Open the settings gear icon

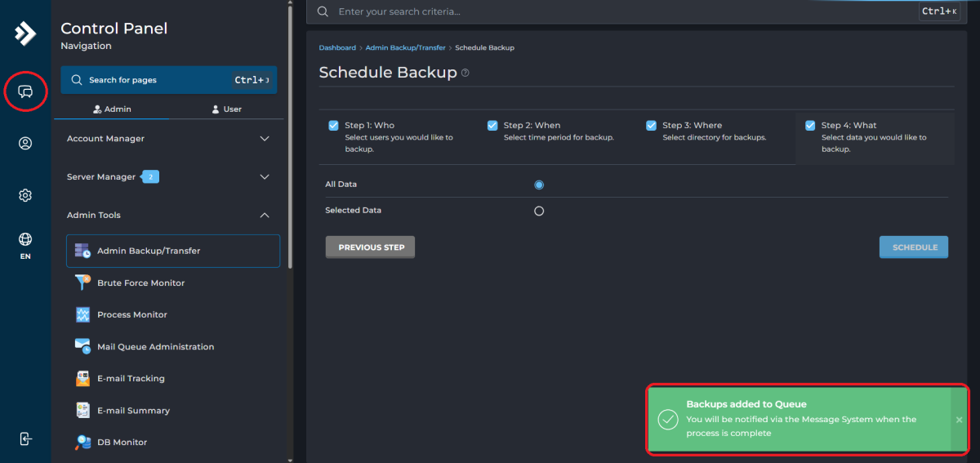25,195
